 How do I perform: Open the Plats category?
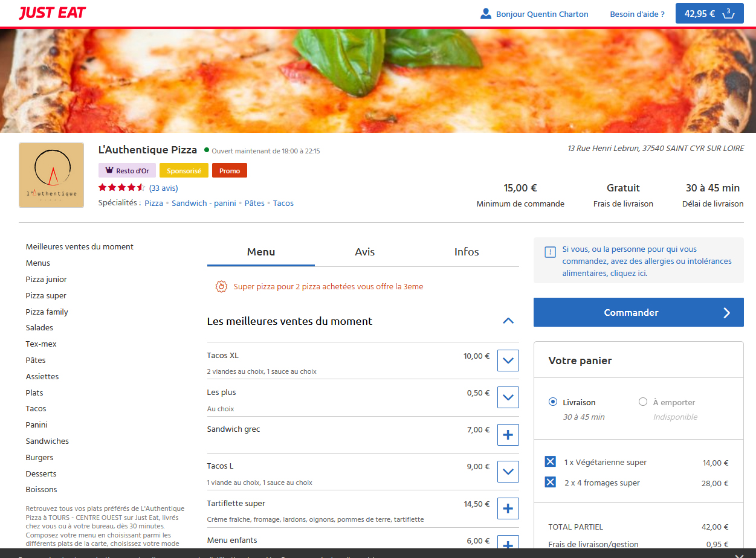[34, 393]
